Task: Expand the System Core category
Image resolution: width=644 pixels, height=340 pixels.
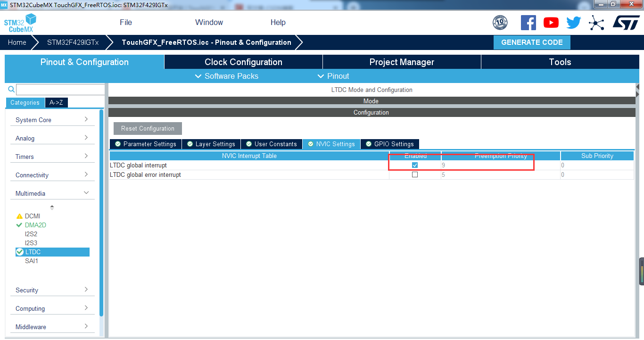Action: (52, 120)
